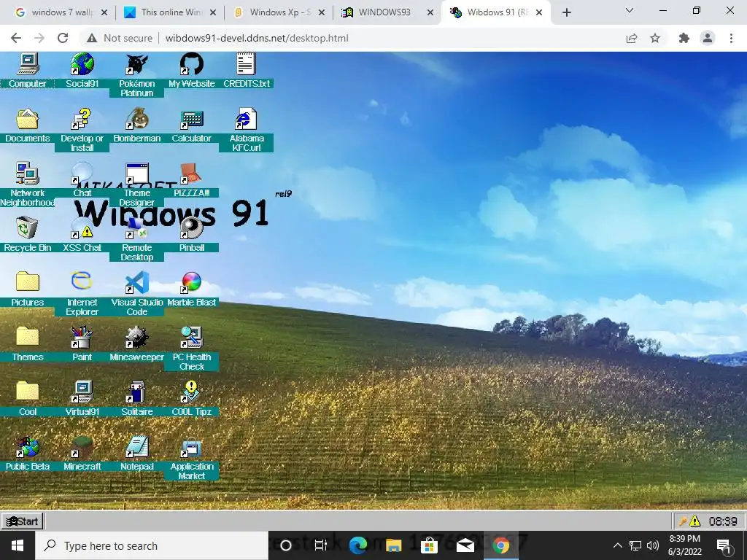Go back to the previous page

coord(16,38)
